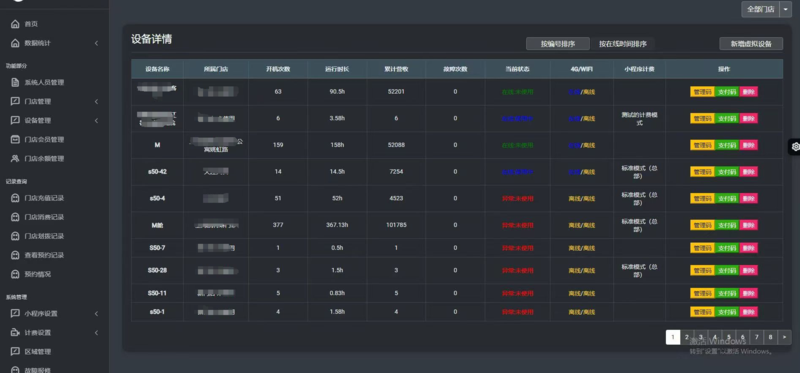
Task: Open the 预约情况 sidebar icon
Action: 15,274
